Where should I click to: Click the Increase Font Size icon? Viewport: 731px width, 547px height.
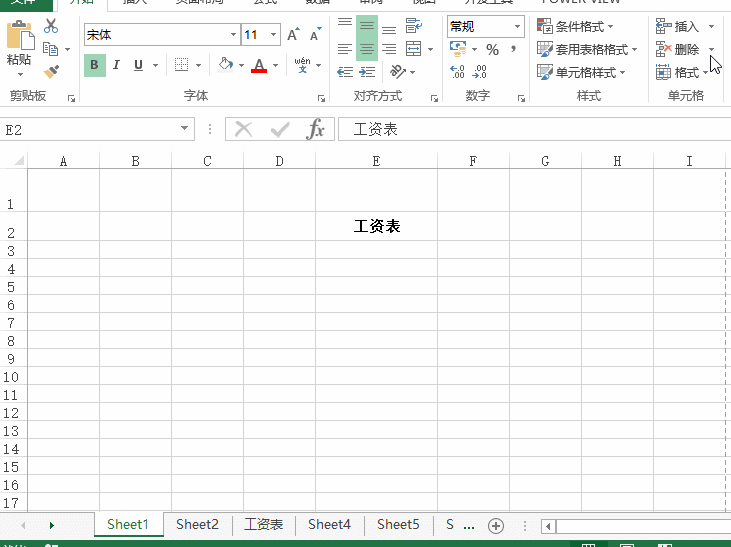click(x=293, y=35)
